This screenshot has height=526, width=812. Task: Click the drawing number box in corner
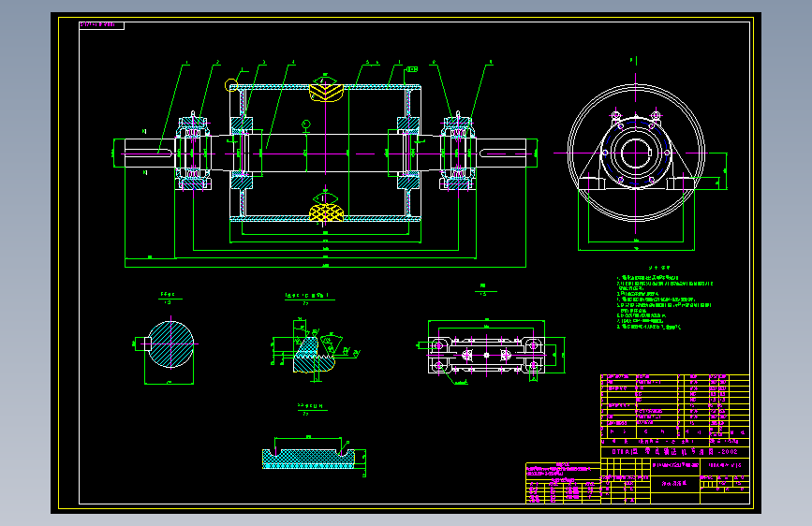pos(101,25)
